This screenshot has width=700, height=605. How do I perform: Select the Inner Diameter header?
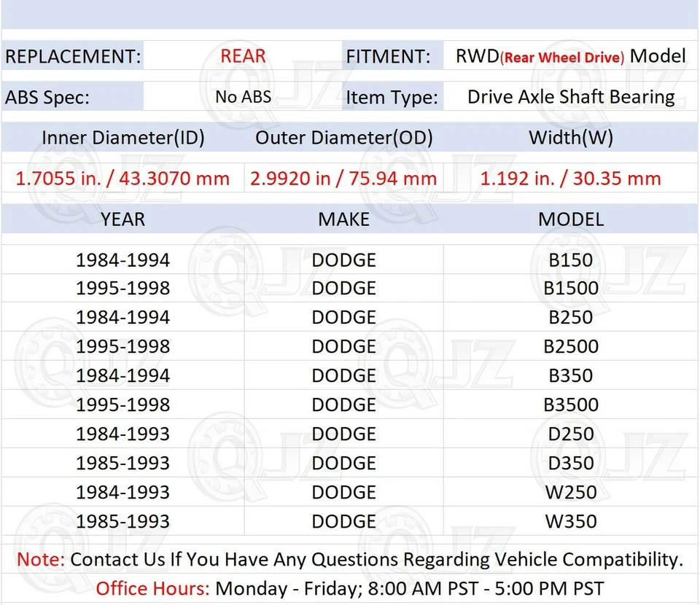[122, 137]
